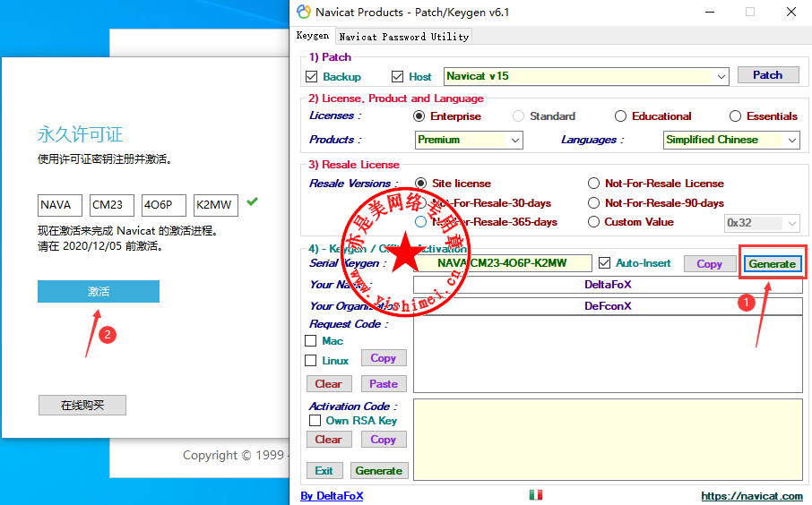The image size is (812, 505).
Task: Select the Enterprise license radio button
Action: 419,116
